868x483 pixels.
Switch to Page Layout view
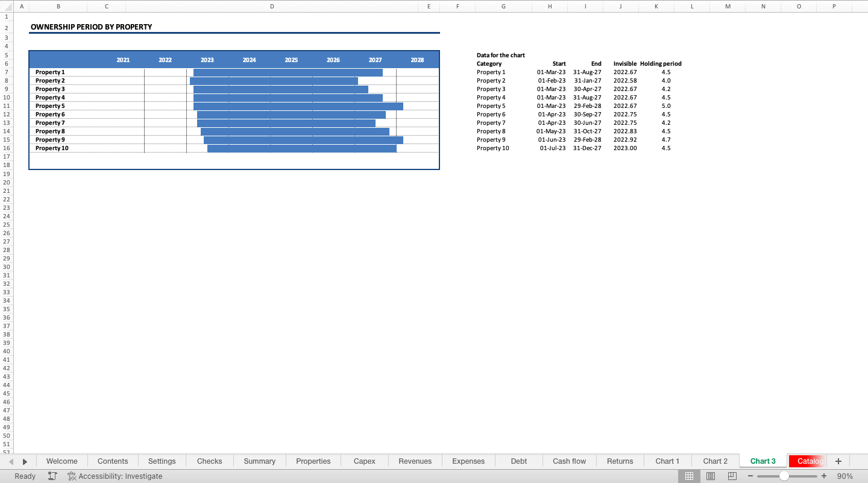pos(711,476)
